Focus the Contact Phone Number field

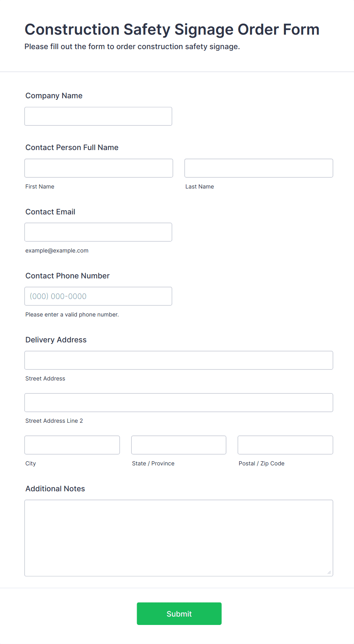pos(98,296)
